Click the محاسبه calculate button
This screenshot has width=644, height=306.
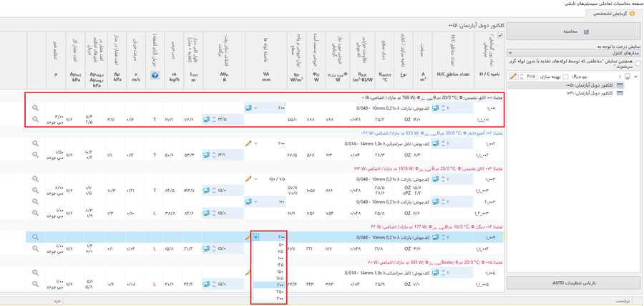[x=574, y=32]
